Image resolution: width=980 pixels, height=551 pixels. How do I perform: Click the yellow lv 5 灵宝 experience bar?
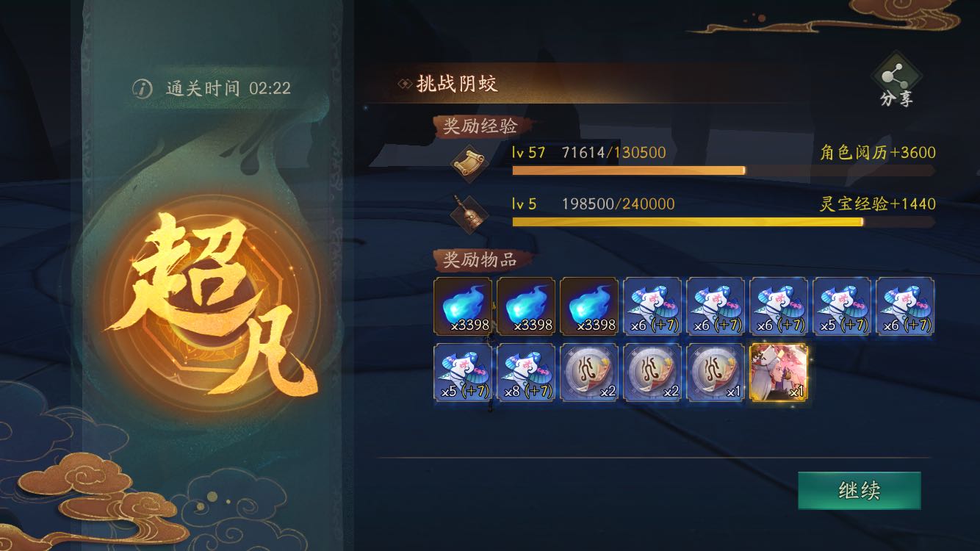click(x=723, y=222)
